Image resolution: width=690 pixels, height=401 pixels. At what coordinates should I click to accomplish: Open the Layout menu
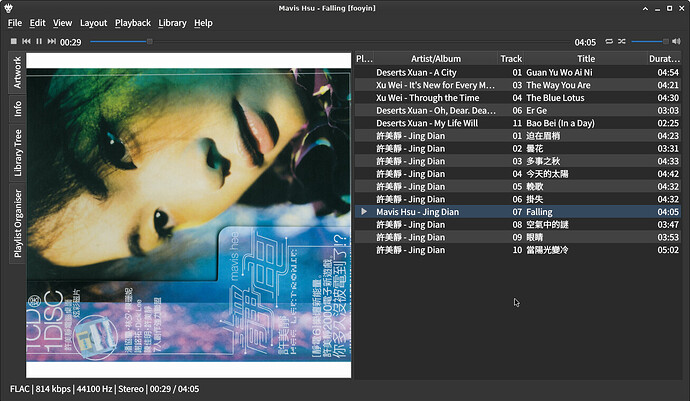[93, 23]
